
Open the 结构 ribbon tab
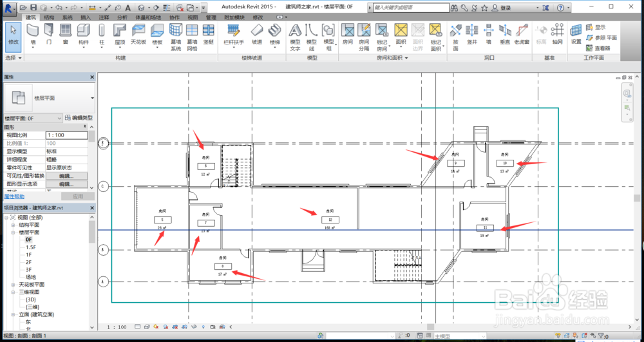point(49,17)
